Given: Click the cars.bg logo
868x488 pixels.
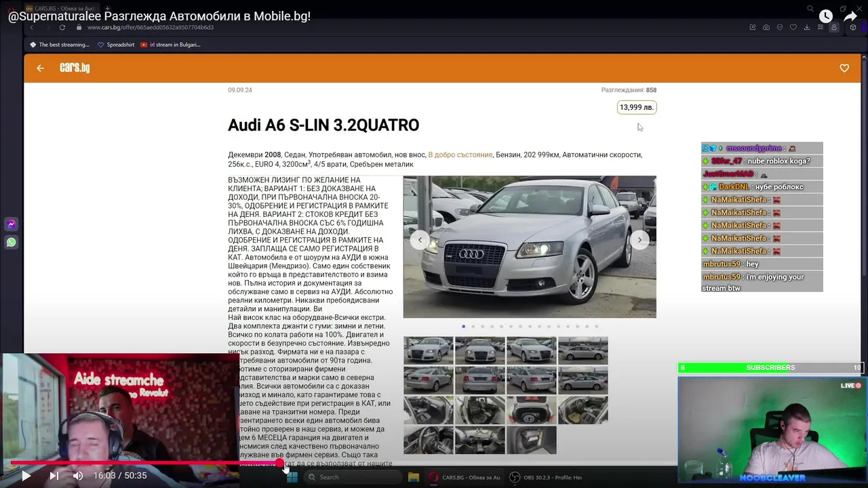Looking at the screenshot, I should [75, 68].
